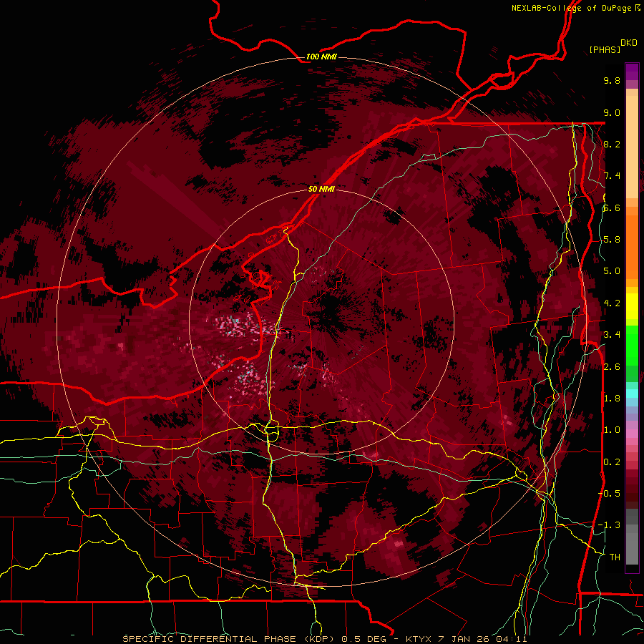Click the 9.8 scale value
This screenshot has height=644, width=644.
click(612, 80)
